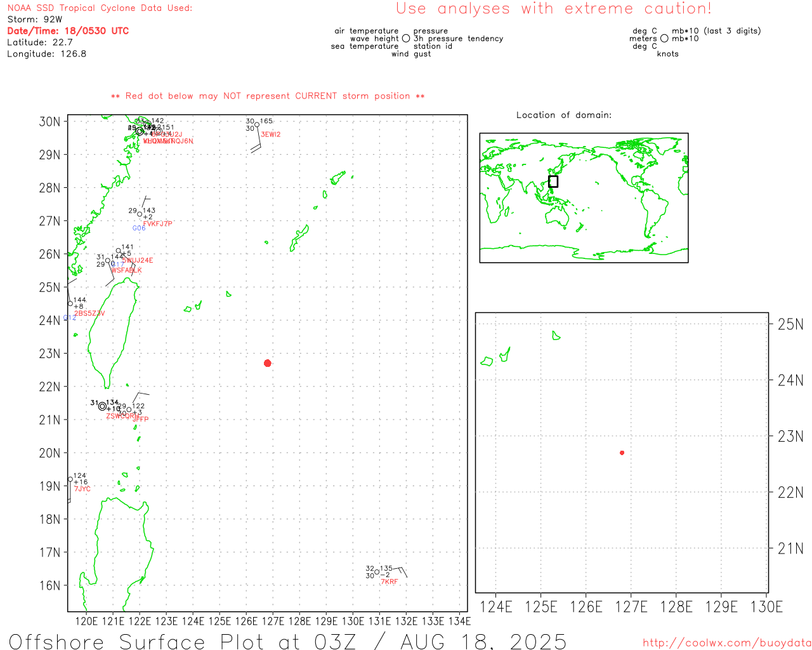Click the station circle above label 3EWI2
This screenshot has width=812, height=650.
tap(257, 124)
